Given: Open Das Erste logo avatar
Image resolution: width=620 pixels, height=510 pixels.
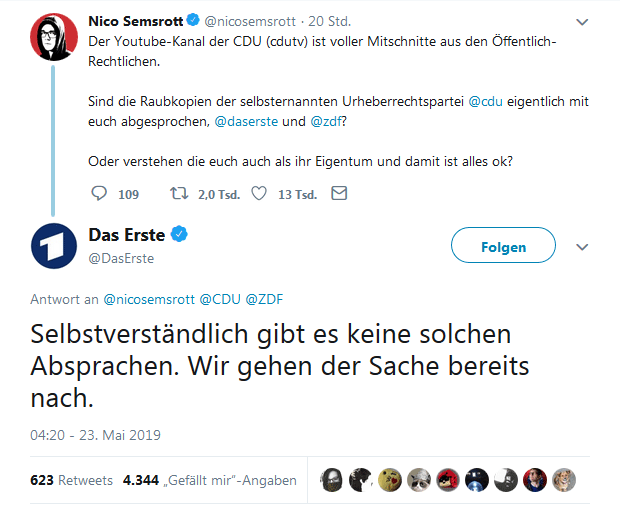Looking at the screenshot, I should pos(54,246).
